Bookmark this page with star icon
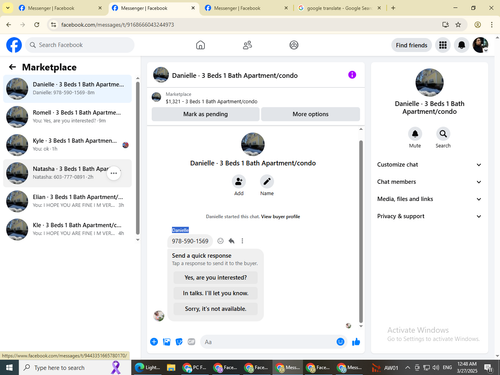The width and height of the screenshot is (500, 375). (x=458, y=25)
